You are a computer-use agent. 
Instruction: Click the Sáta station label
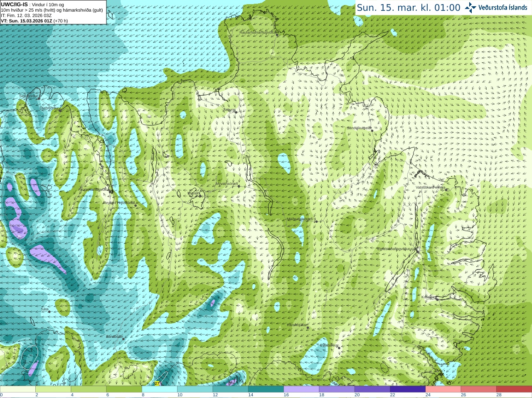[x=45, y=309]
